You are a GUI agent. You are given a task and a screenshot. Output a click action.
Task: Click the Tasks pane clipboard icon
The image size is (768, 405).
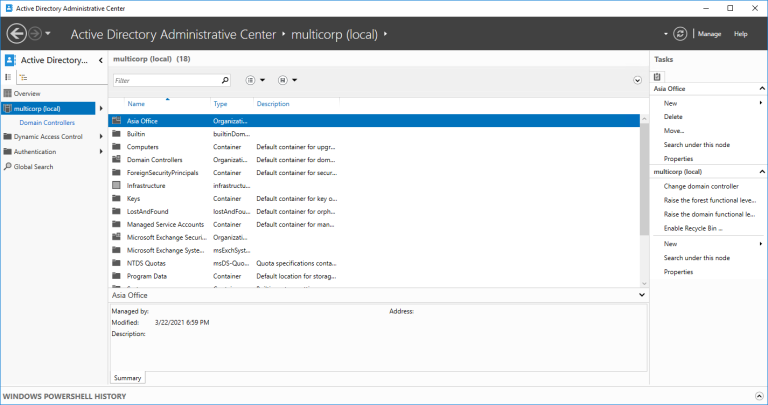(x=657, y=77)
